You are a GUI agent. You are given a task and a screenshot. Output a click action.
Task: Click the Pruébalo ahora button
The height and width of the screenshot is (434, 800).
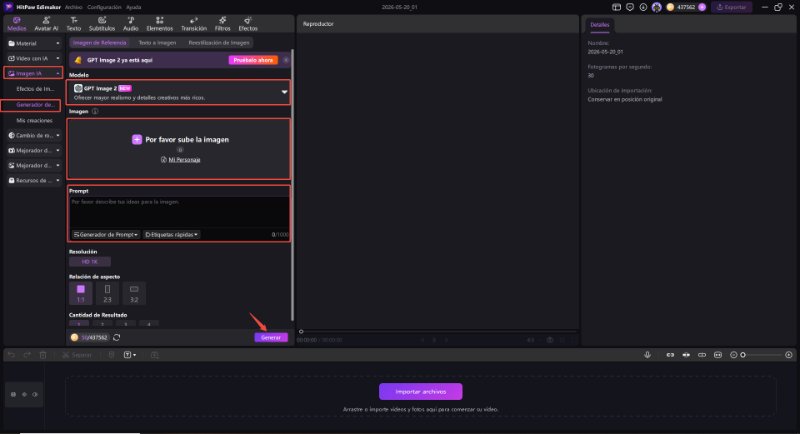pos(253,60)
